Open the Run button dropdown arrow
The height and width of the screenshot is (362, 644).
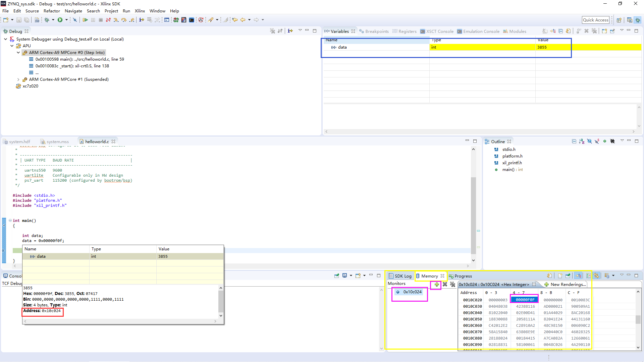coord(66,20)
